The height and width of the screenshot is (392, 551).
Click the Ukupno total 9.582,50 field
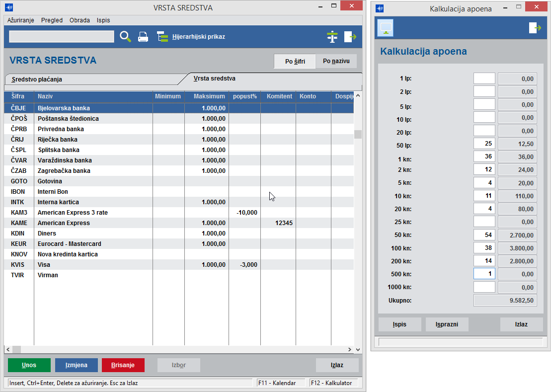[x=505, y=300]
